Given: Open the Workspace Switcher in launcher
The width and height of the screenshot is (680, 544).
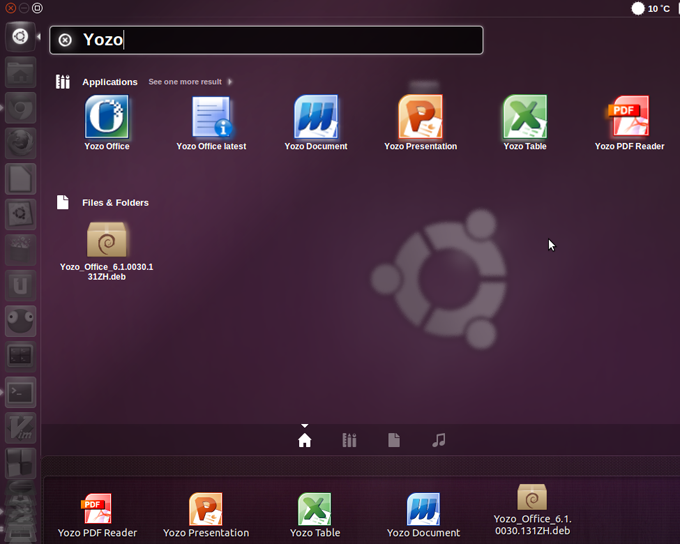Looking at the screenshot, I should [x=20, y=464].
